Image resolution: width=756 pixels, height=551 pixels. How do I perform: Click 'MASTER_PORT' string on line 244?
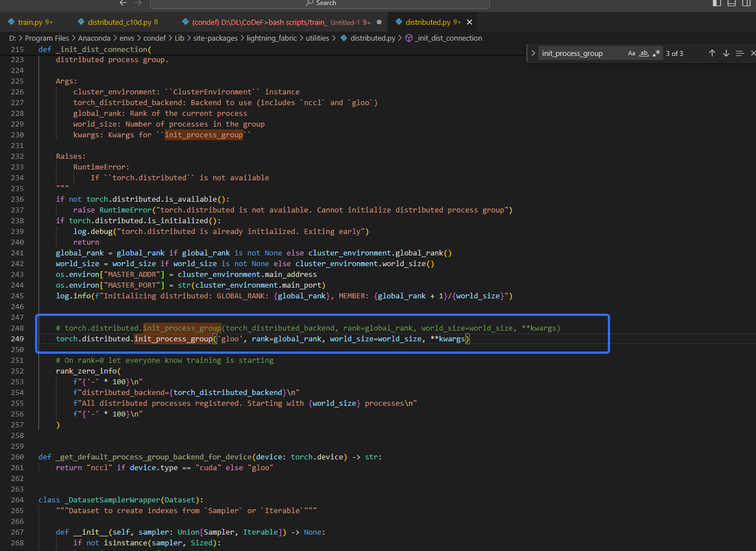132,285
